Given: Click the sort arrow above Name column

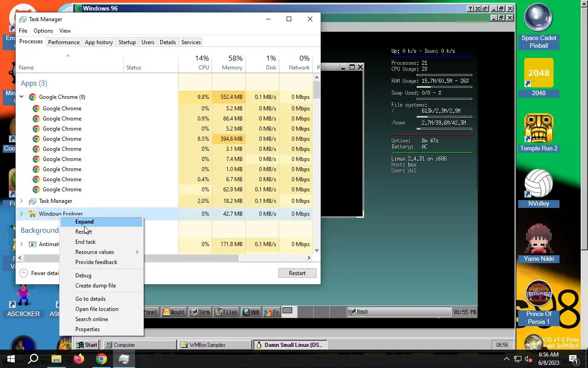Looking at the screenshot, I should click(x=68, y=56).
